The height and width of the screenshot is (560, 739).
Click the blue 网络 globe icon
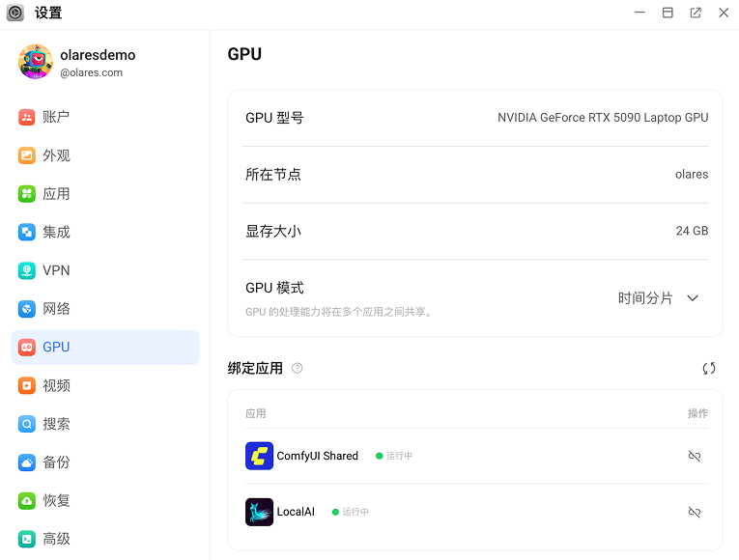pyautogui.click(x=27, y=309)
